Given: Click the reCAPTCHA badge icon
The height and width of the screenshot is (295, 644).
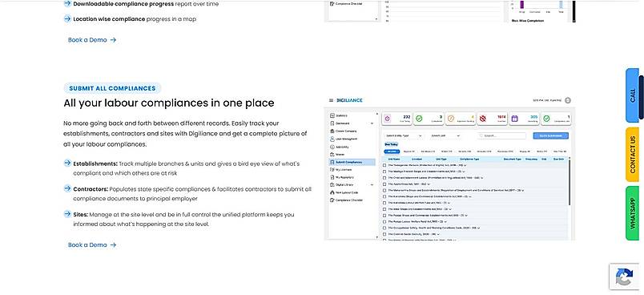Looking at the screenshot, I should 624,277.
